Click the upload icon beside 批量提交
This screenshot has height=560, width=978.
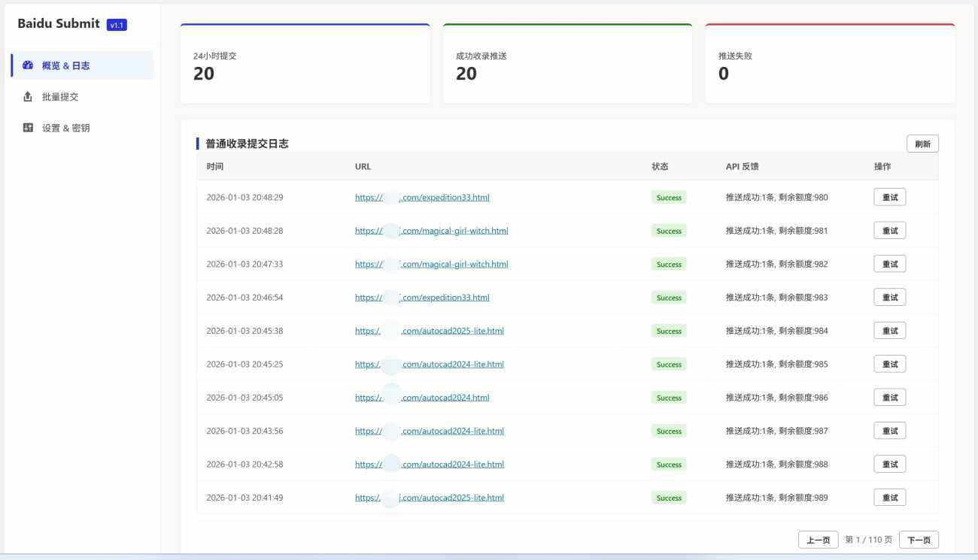[28, 97]
